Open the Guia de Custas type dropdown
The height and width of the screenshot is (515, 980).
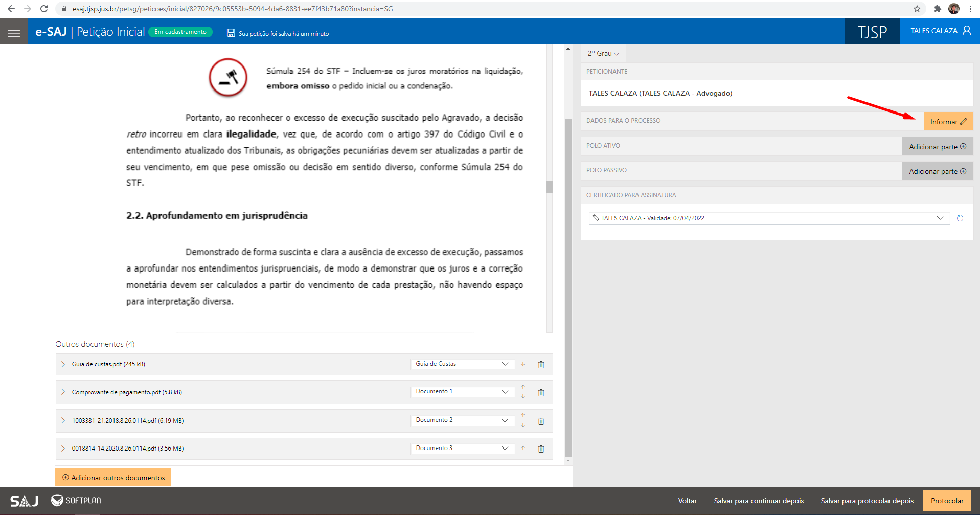[x=462, y=364]
